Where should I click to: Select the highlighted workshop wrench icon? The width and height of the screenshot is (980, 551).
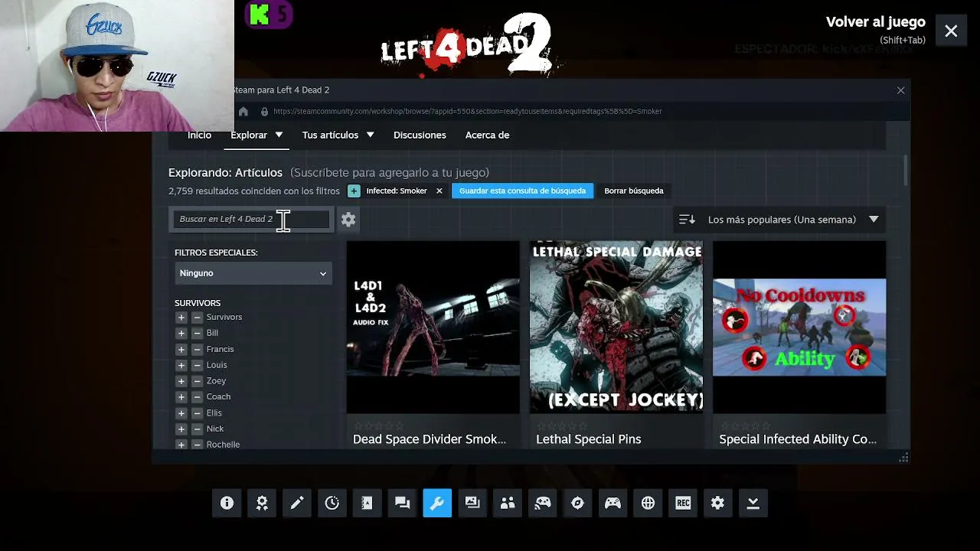437,503
